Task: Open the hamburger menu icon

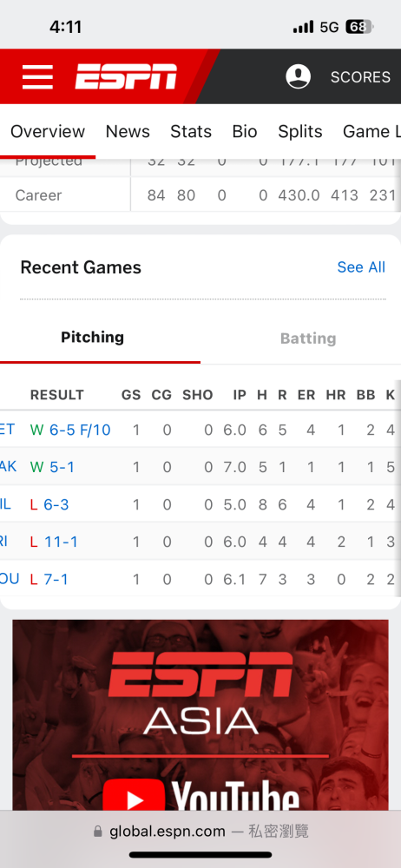Action: [37, 77]
